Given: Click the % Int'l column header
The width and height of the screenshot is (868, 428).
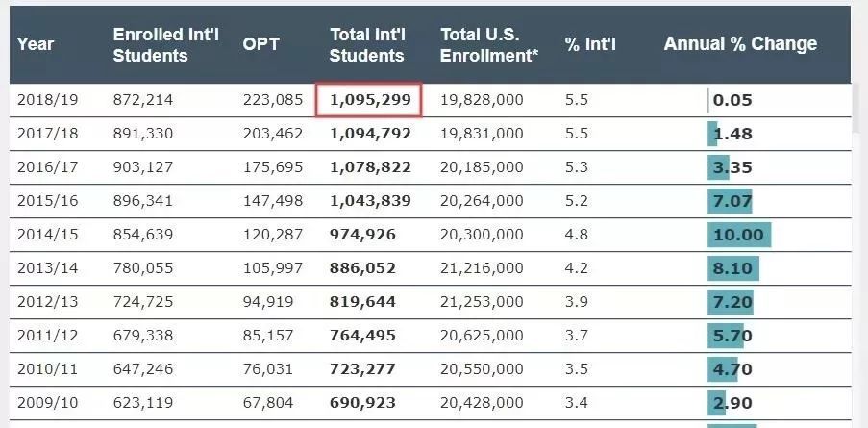Looking at the screenshot, I should click(591, 44).
